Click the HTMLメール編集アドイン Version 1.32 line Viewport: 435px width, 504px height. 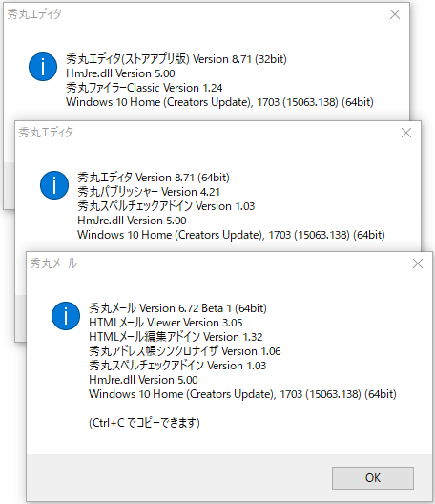pyautogui.click(x=176, y=337)
